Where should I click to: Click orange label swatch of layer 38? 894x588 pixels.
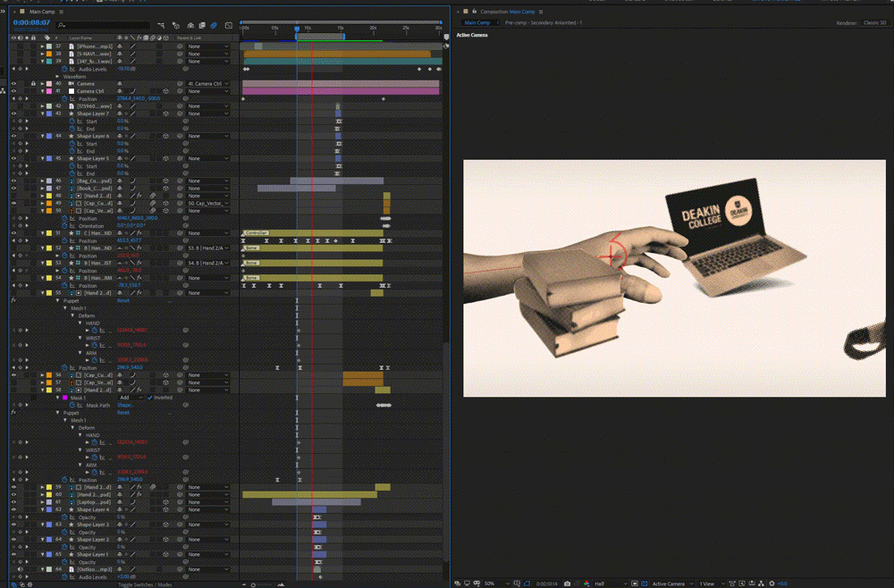coord(49,54)
